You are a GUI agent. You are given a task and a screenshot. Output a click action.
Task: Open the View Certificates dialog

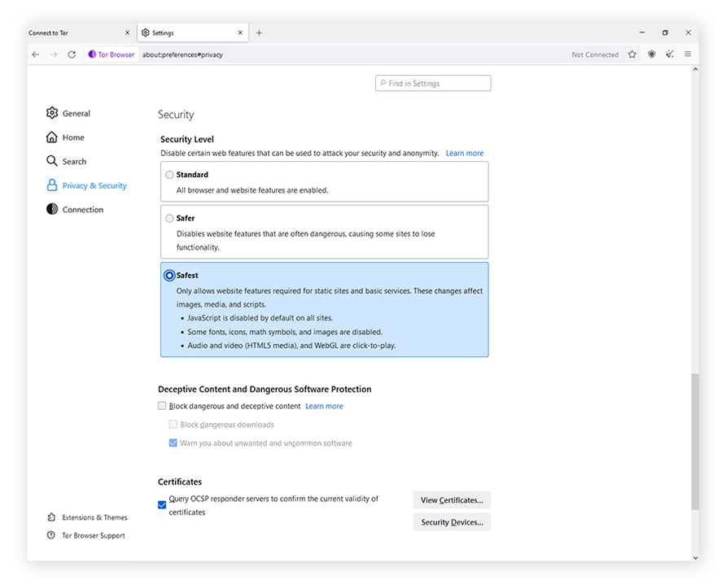click(452, 499)
